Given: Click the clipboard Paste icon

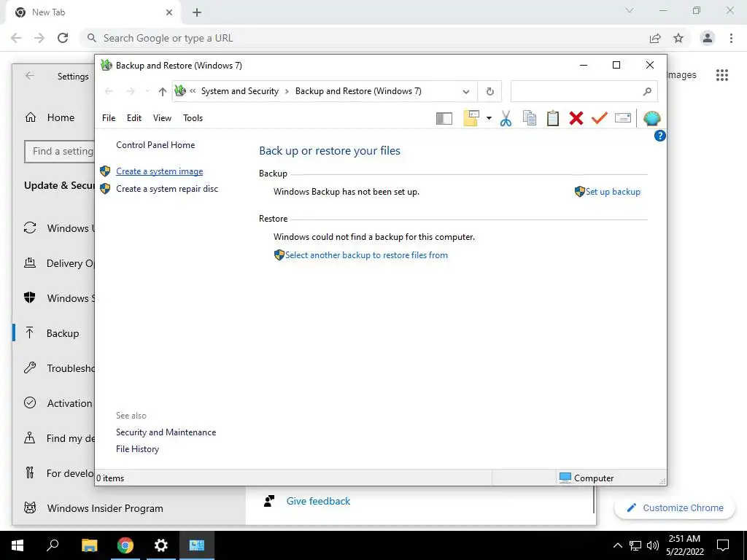Looking at the screenshot, I should pyautogui.click(x=553, y=118).
